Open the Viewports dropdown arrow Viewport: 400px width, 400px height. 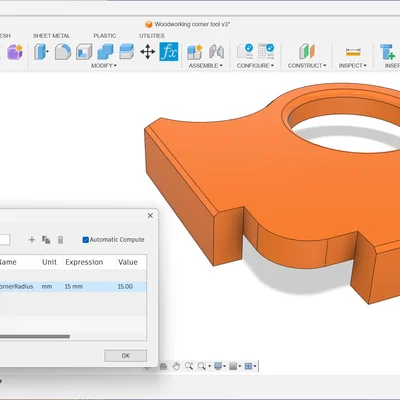click(255, 366)
